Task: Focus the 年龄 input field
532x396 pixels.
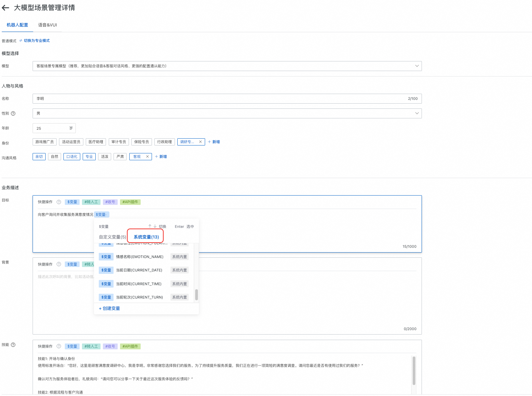Action: tap(54, 128)
